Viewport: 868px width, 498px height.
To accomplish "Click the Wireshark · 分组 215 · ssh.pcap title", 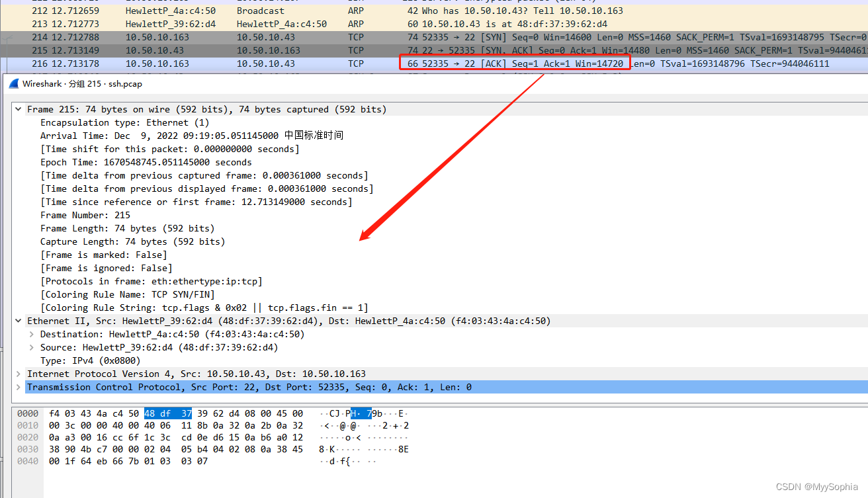I will click(x=82, y=84).
